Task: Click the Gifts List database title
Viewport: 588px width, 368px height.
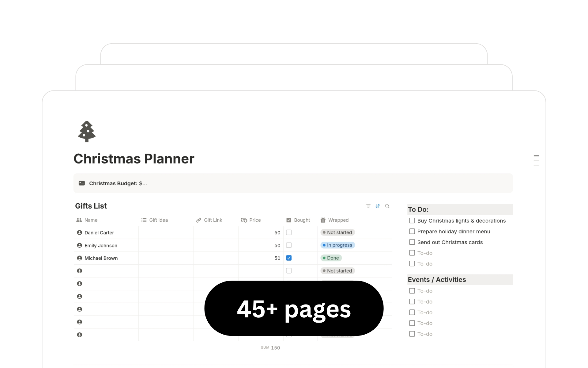Action: point(91,206)
